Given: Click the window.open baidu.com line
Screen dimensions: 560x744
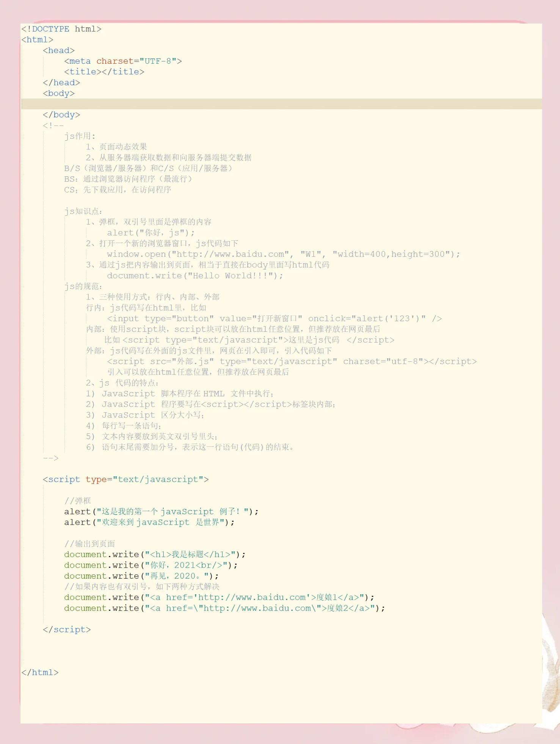Looking at the screenshot, I should pyautogui.click(x=284, y=254).
